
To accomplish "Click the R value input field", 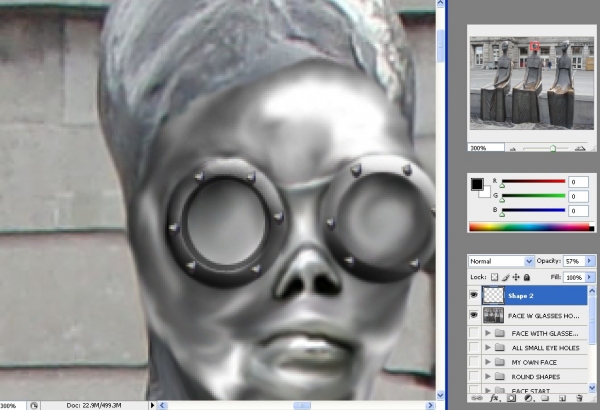I will point(578,182).
